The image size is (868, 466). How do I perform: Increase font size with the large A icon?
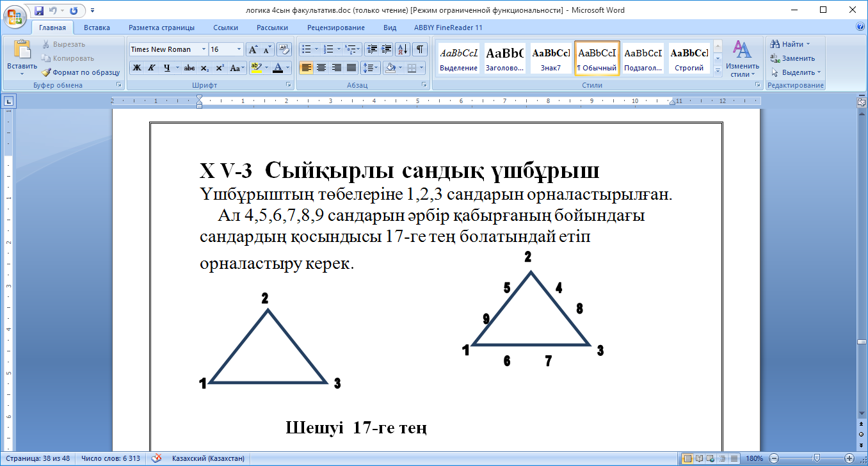tap(253, 49)
